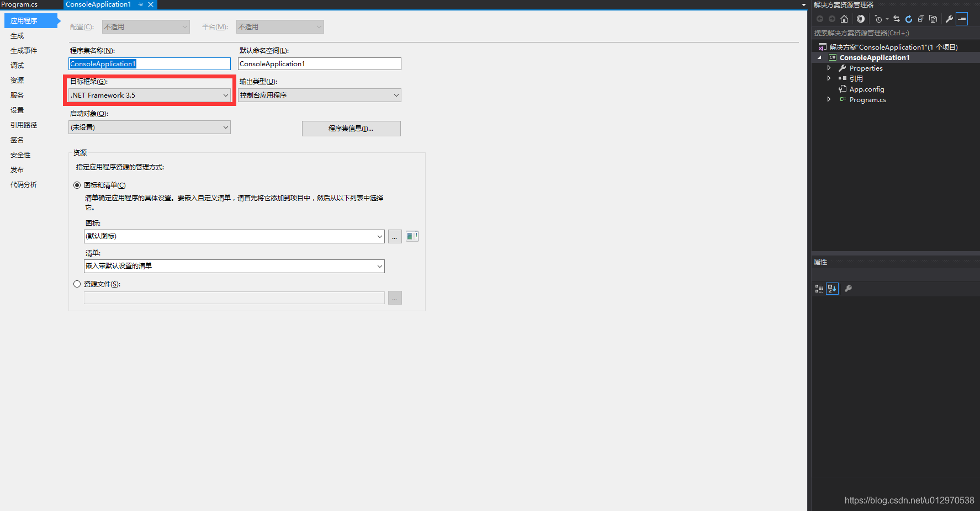Open the 设置 settings page
This screenshot has height=511, width=980.
click(17, 110)
